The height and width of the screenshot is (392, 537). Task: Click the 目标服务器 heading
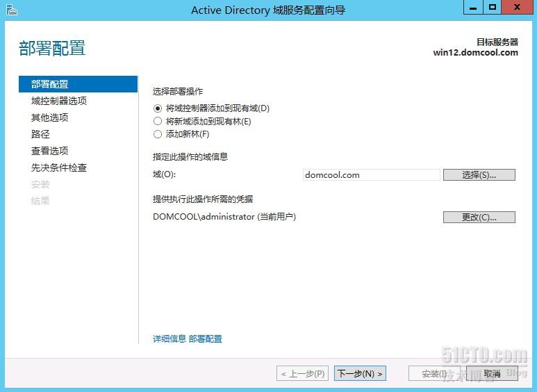497,42
